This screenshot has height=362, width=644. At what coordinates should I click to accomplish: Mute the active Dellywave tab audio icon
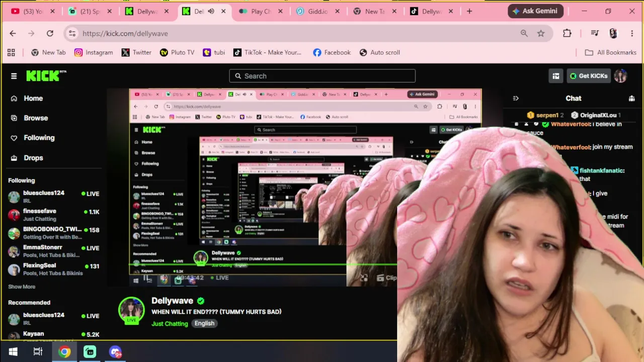[x=211, y=11]
